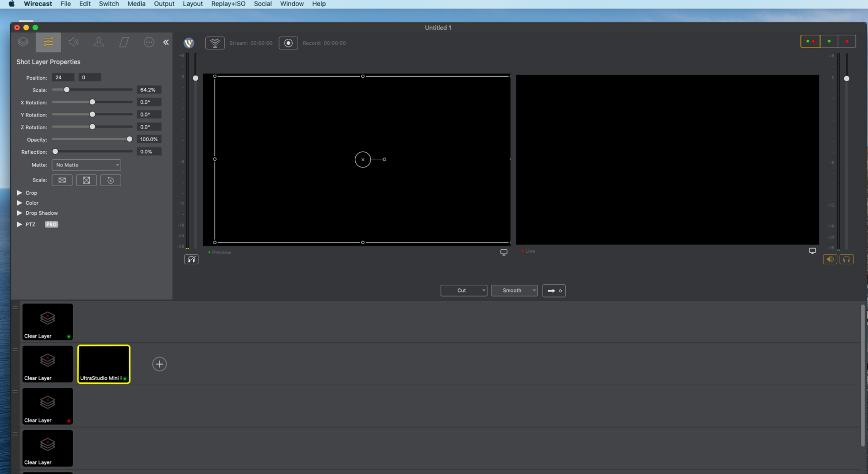Click the Scale value field 64.2%
The image size is (868, 474).
pyautogui.click(x=149, y=90)
